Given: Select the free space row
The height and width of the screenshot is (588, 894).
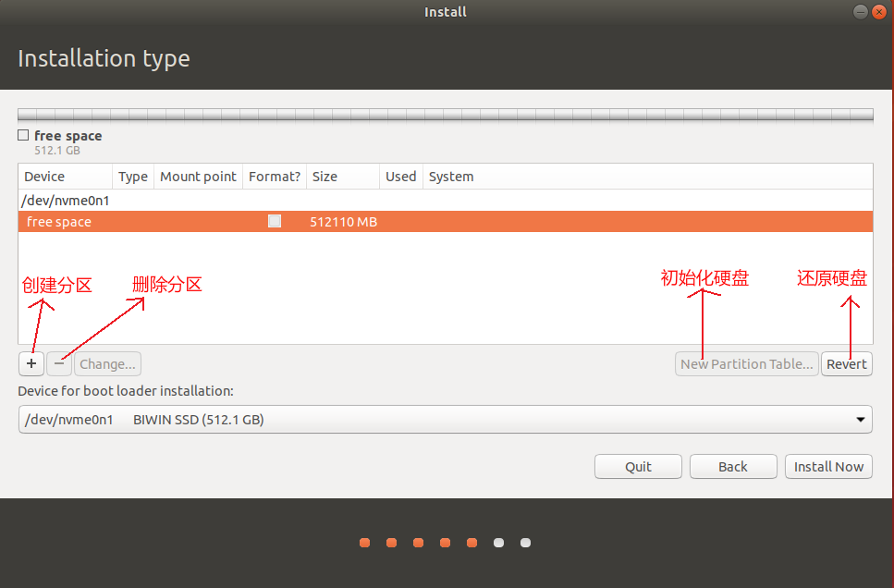Looking at the screenshot, I should [x=446, y=222].
